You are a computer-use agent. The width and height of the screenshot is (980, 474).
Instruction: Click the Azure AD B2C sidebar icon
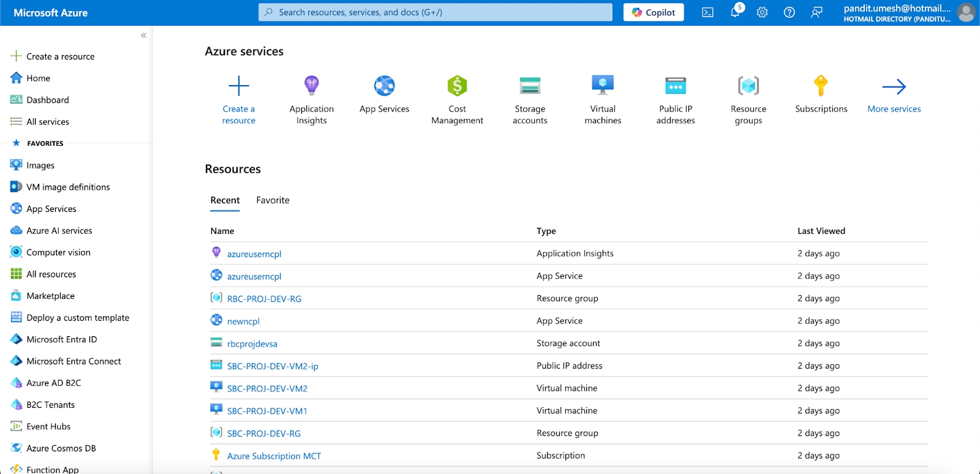17,383
